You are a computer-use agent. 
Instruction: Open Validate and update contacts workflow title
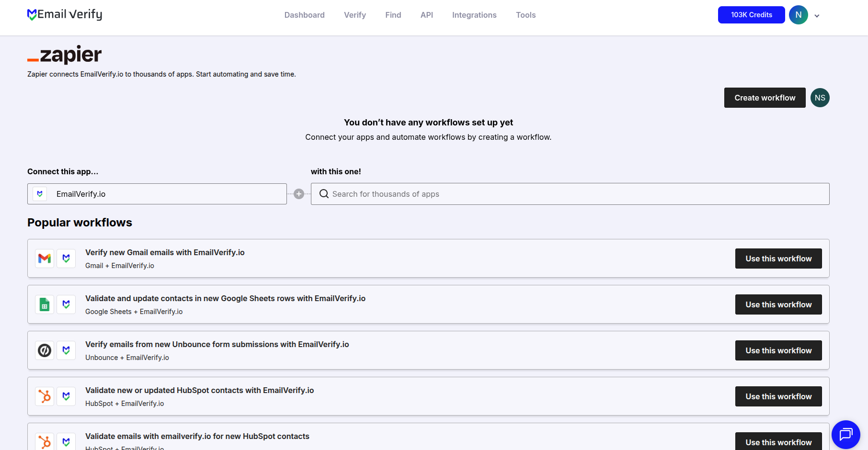[x=225, y=298]
